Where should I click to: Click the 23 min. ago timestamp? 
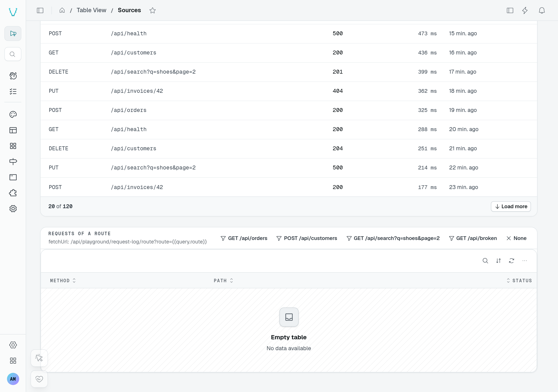pos(463,187)
